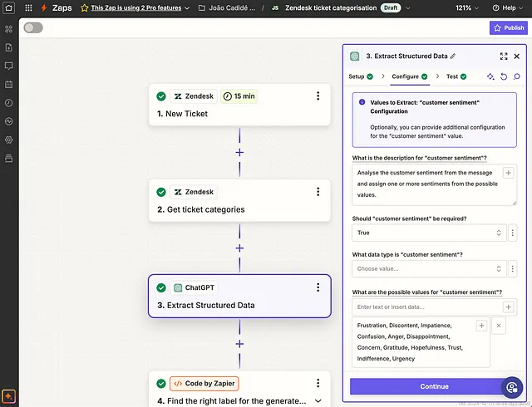Add step after New Ticket
Image resolution: width=532 pixels, height=407 pixels.
click(239, 152)
